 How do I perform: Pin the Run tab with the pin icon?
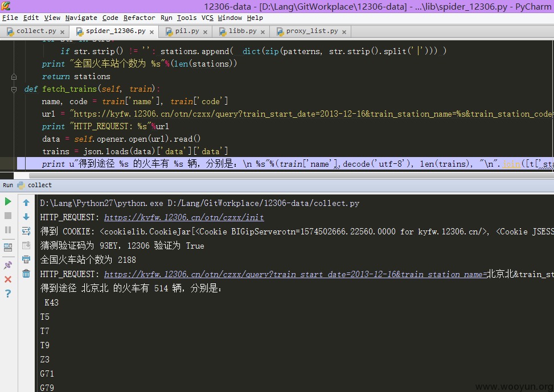click(x=8, y=265)
